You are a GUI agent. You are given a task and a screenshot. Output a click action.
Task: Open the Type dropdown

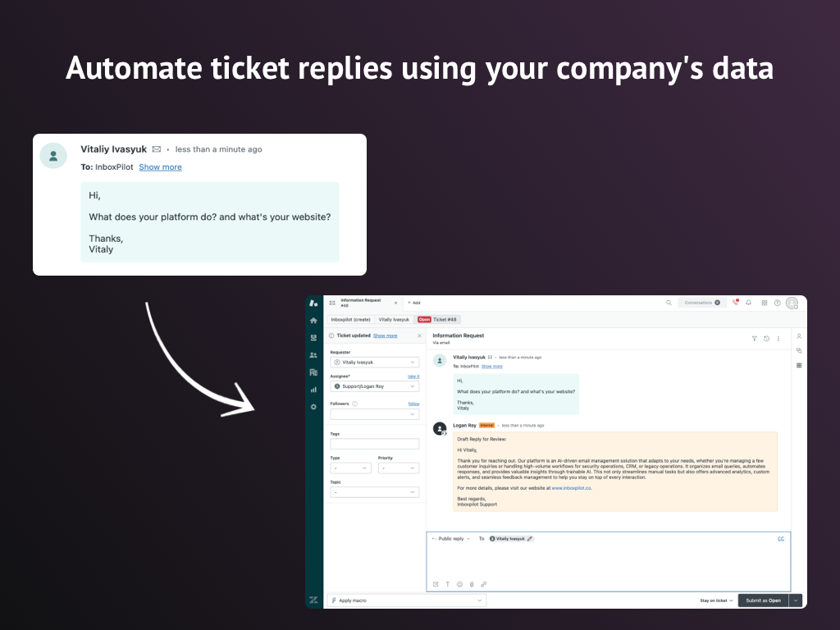351,468
